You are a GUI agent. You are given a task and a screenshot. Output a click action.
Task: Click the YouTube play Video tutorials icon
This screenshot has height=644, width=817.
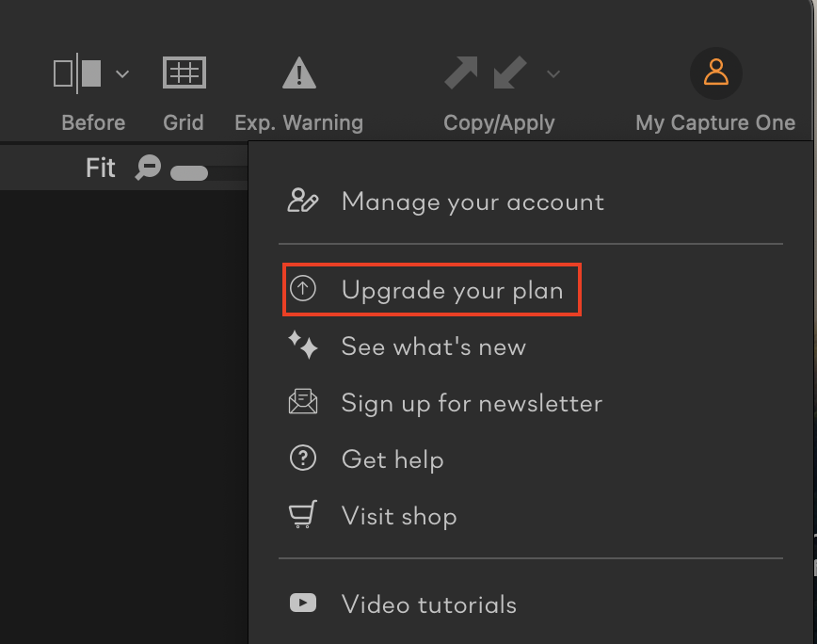point(303,604)
